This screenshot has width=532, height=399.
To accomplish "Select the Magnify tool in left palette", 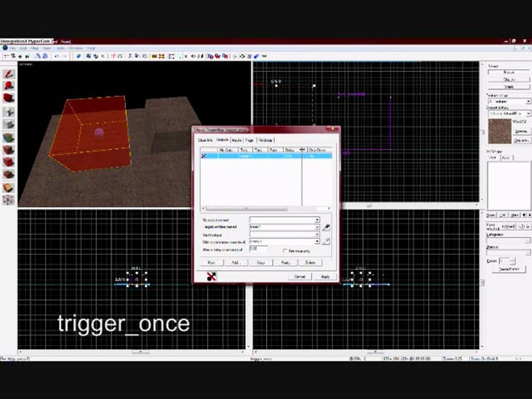I will pos(8,86).
